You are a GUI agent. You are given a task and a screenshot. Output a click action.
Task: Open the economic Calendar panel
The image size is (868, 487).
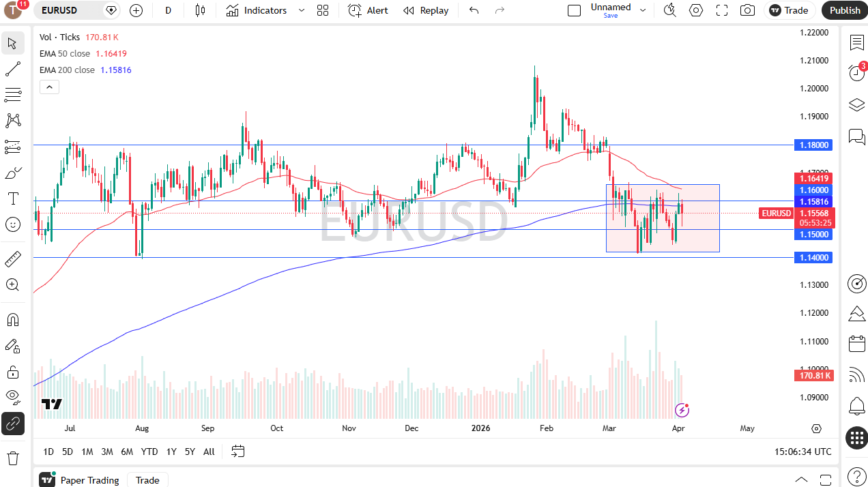(856, 343)
